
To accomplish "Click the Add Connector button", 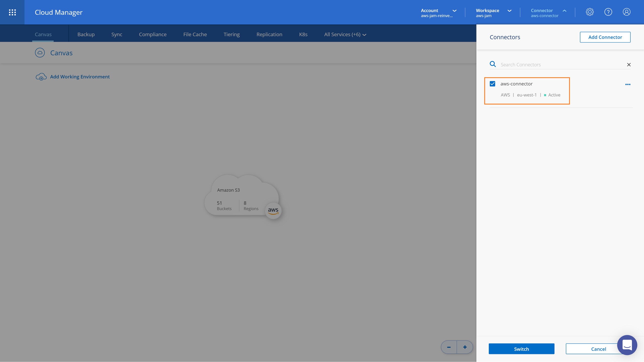I will 605,37.
